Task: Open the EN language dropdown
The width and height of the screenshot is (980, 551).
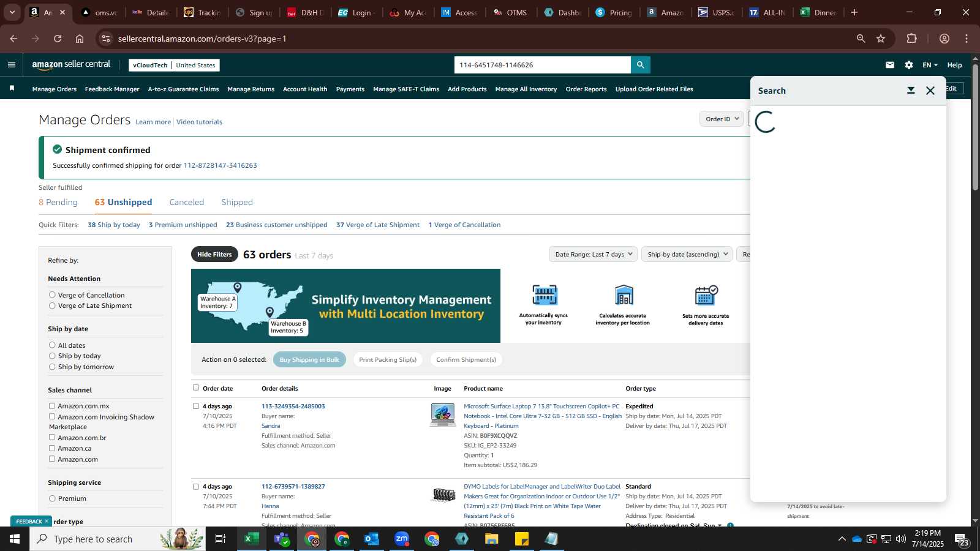Action: 930,65
